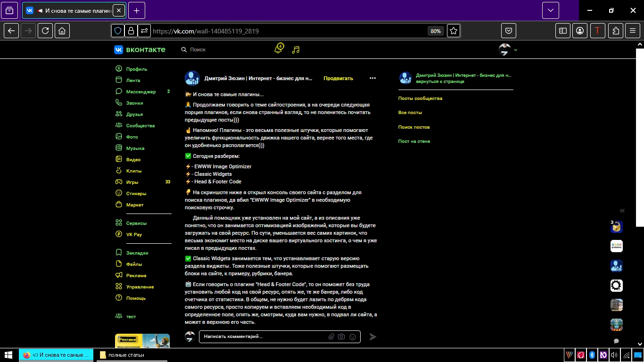The width and height of the screenshot is (644, 362).
Task: Open the post three-dots options menu
Action: pyautogui.click(x=372, y=78)
